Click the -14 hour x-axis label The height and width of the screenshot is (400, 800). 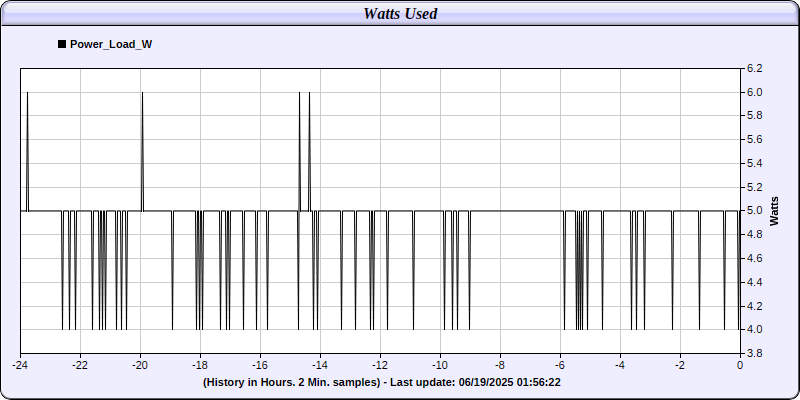[320, 365]
